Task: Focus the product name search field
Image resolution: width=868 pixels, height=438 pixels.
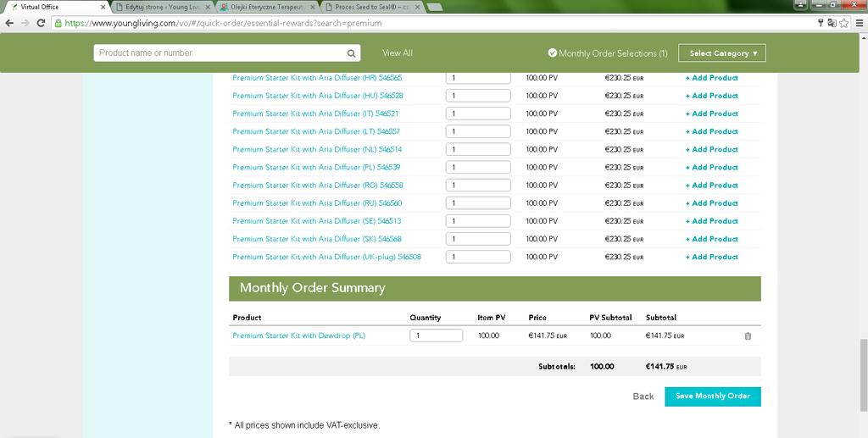Action: [x=227, y=53]
